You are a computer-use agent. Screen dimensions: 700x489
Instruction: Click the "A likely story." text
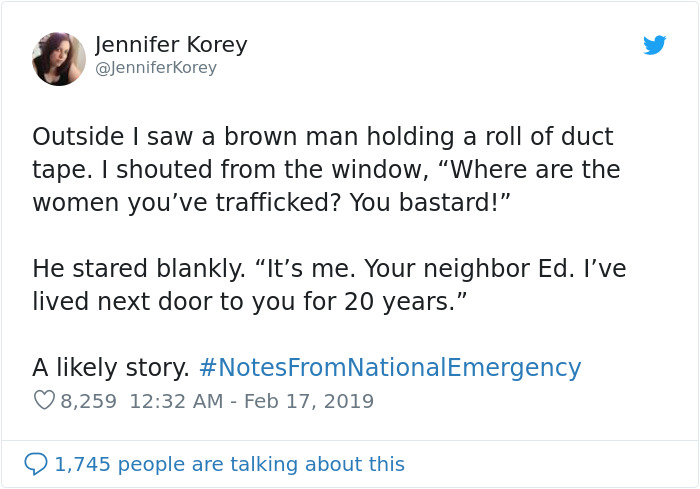110,368
